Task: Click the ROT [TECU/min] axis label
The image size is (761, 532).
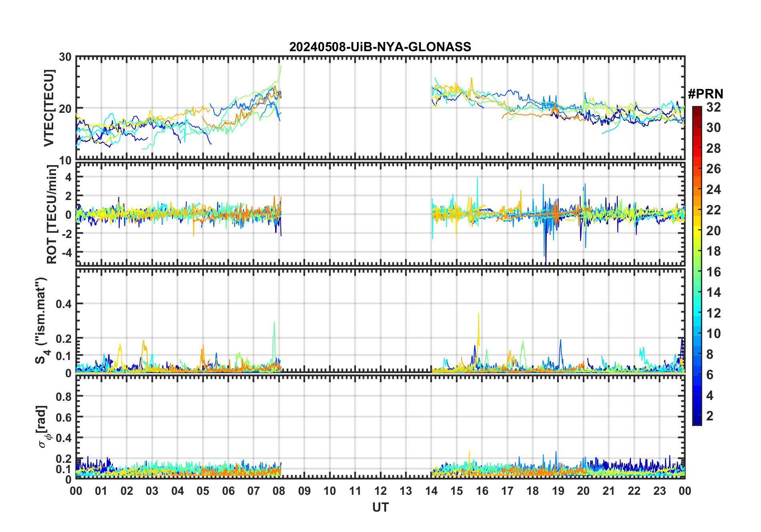Action: coord(52,214)
